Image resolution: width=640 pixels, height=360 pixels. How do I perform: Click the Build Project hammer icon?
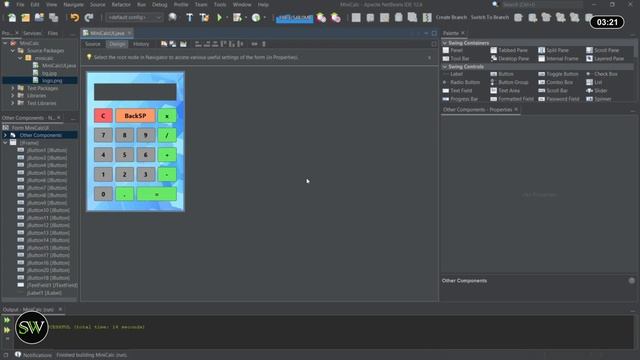pos(189,18)
